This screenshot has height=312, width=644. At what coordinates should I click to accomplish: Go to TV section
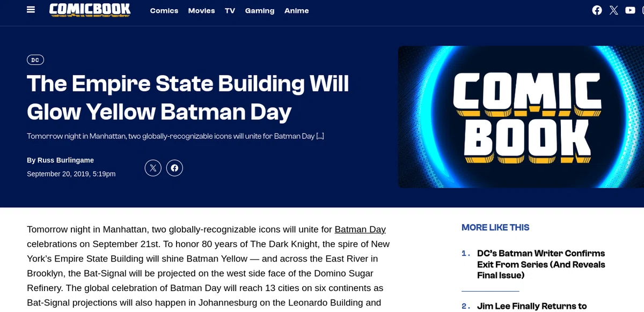coord(230,11)
